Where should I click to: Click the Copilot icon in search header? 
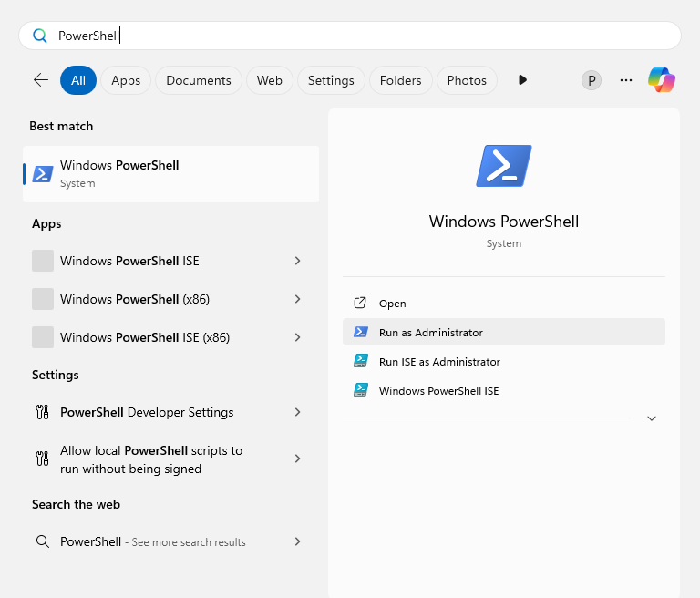(662, 80)
